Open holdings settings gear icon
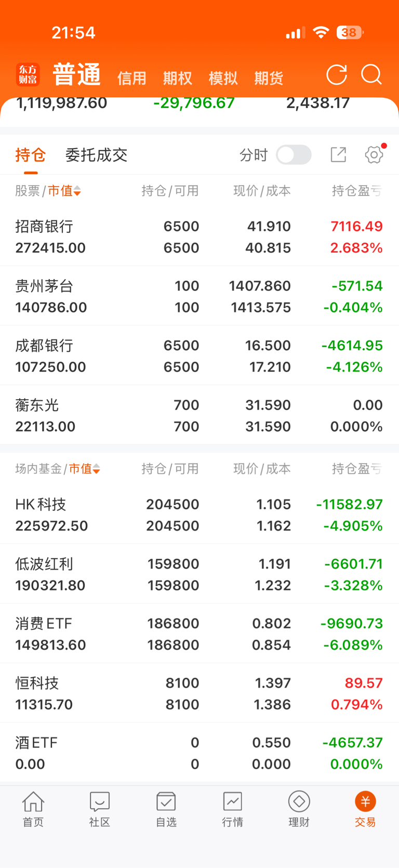The height and width of the screenshot is (868, 399). click(374, 155)
